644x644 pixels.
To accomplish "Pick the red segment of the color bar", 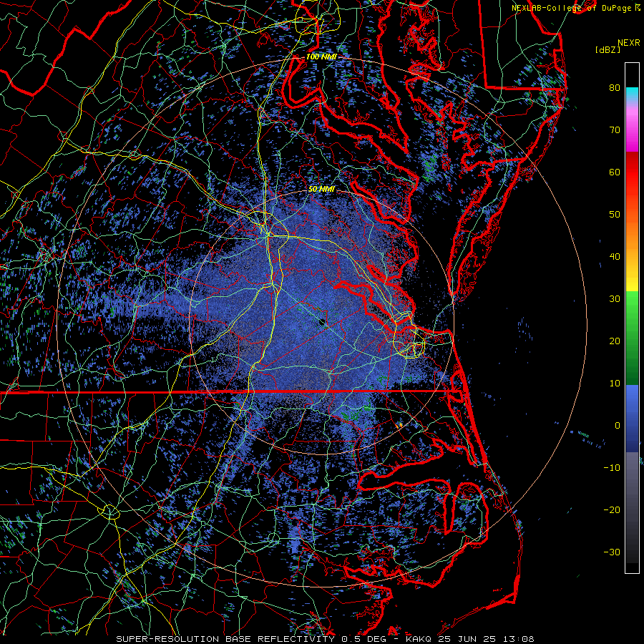I will [x=632, y=172].
